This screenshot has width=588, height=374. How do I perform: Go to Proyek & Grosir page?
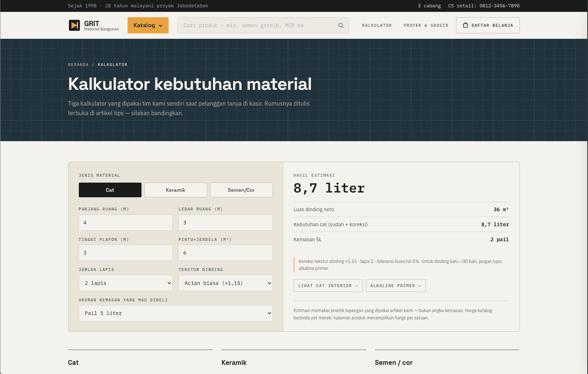tap(426, 25)
